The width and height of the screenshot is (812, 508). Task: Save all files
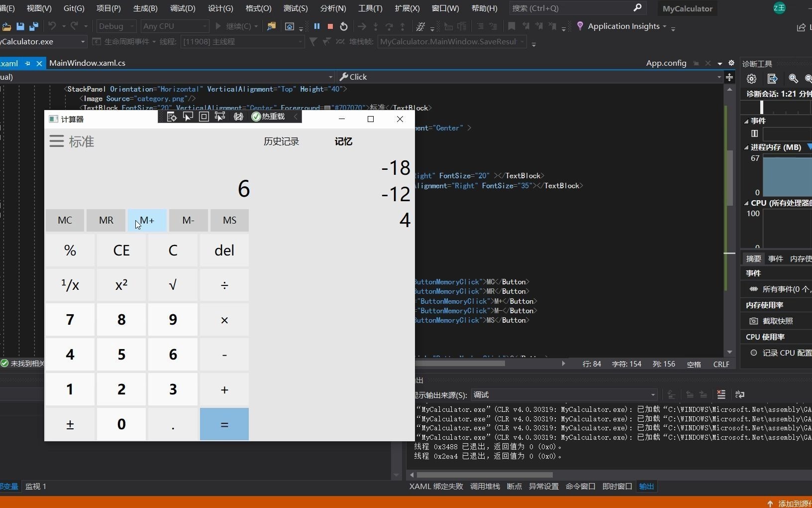34,26
